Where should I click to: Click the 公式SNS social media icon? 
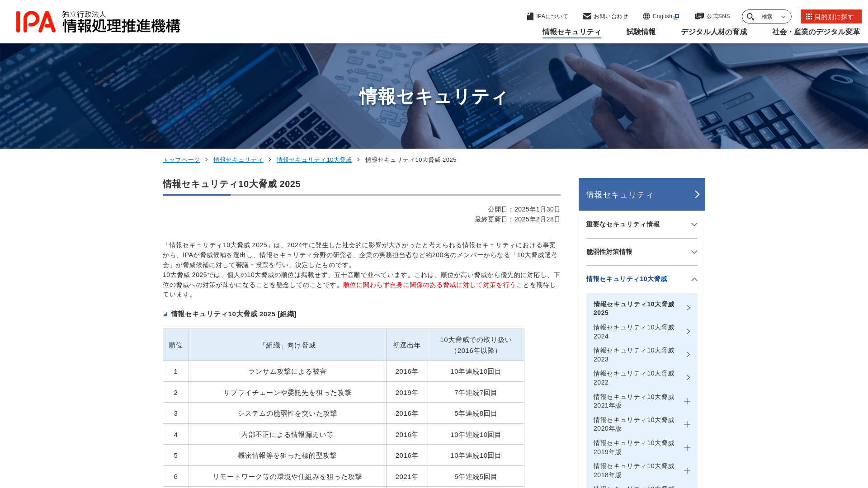699,16
